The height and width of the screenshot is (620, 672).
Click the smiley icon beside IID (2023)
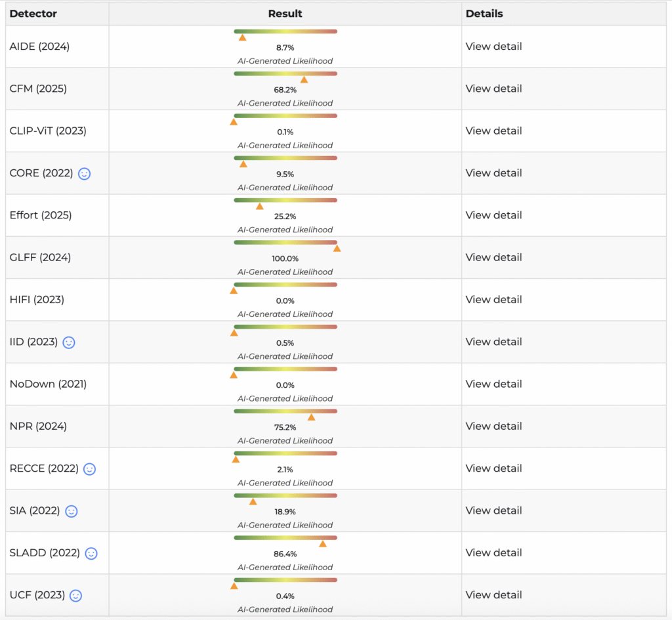click(69, 342)
